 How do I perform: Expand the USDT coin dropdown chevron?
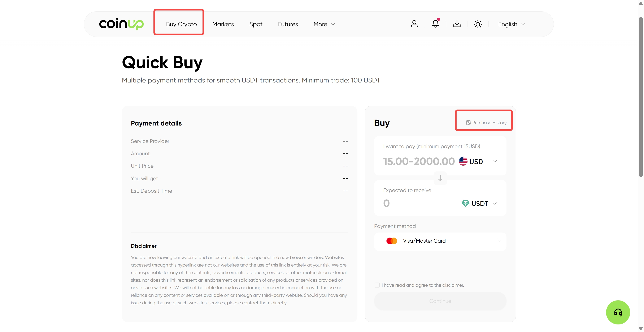pyautogui.click(x=495, y=203)
